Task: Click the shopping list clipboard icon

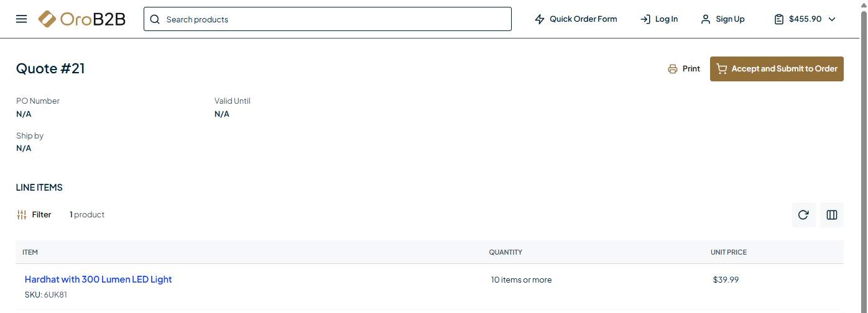Action: tap(779, 19)
